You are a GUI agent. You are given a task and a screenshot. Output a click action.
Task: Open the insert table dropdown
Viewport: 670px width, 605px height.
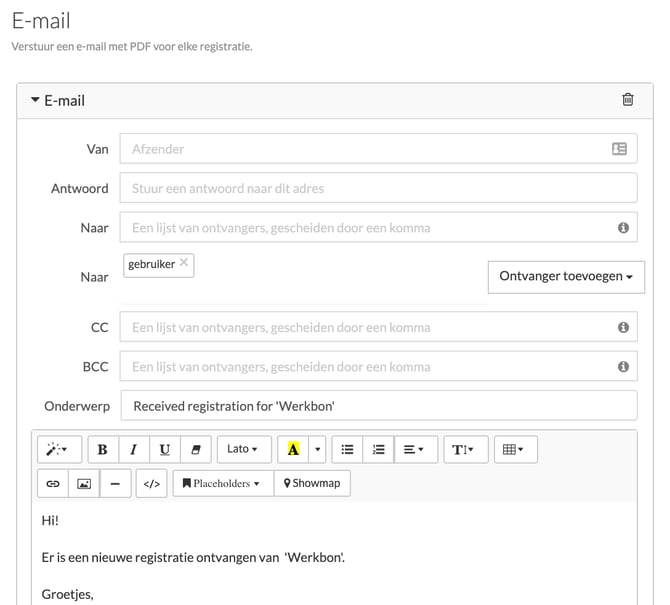coord(516,449)
